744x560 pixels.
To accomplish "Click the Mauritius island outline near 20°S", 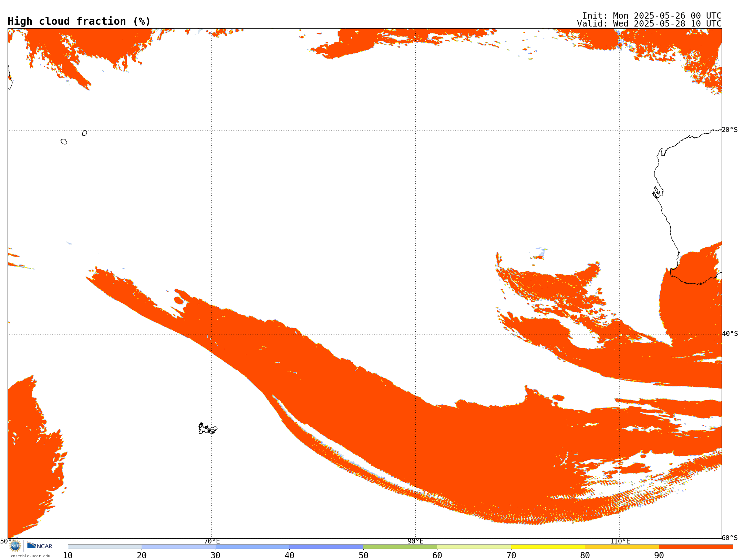I will pos(84,133).
